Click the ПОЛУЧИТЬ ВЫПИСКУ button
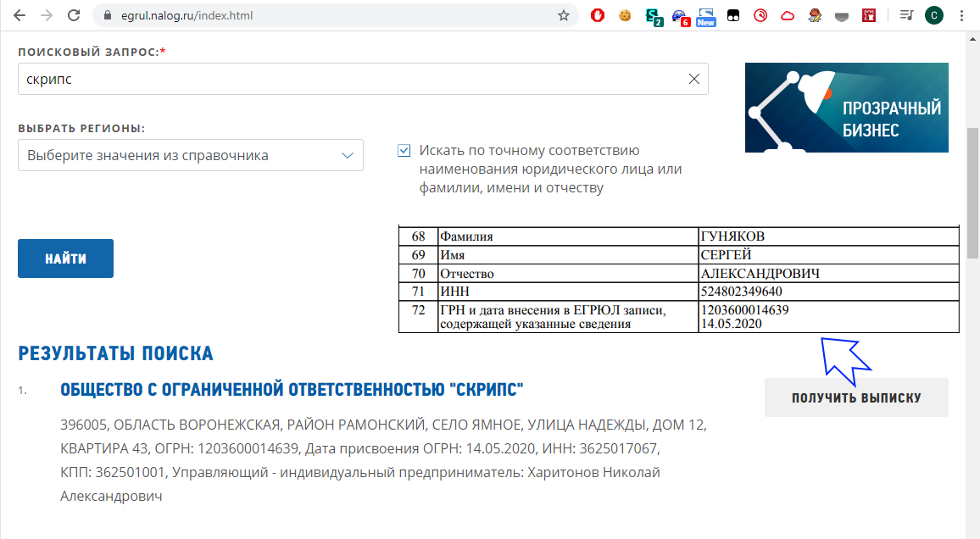The width and height of the screenshot is (980, 539). 856,397
